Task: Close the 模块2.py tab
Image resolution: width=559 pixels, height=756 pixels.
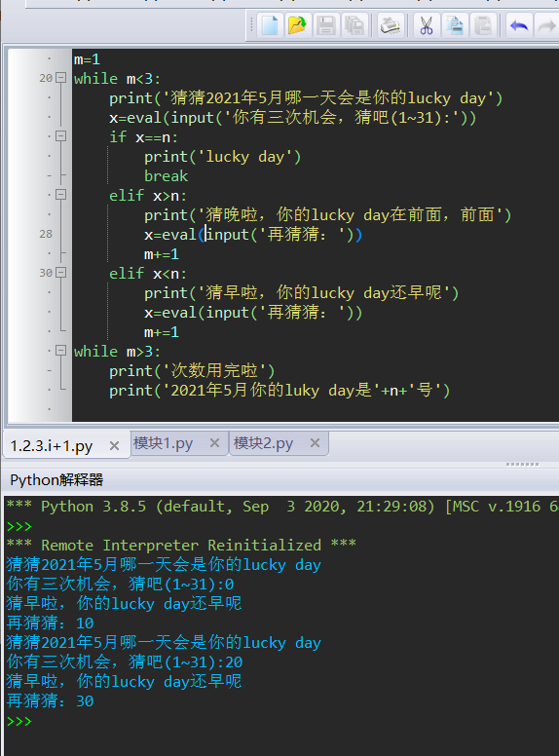Action: (x=316, y=442)
